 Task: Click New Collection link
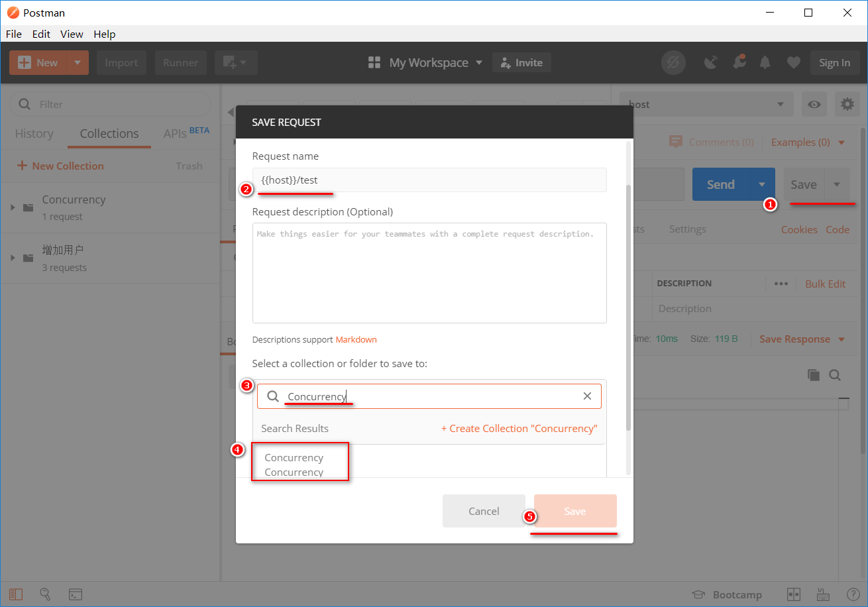pos(60,166)
